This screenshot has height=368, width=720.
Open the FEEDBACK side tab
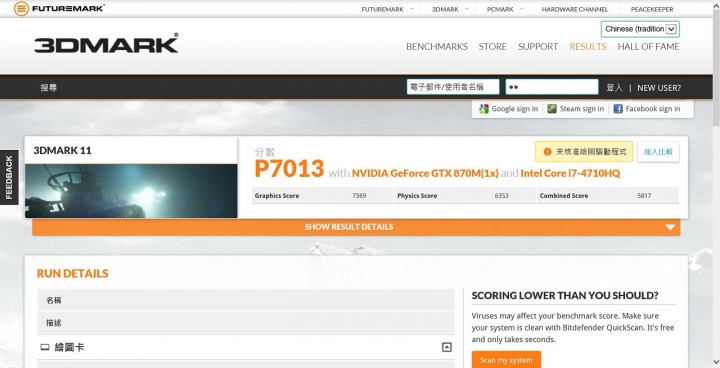(9, 177)
